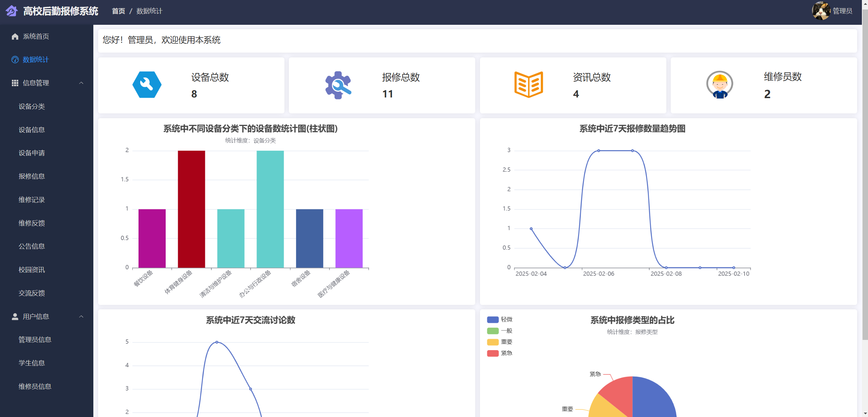Click the grid icon beside 信息管理
Image resolution: width=868 pixels, height=417 pixels.
coord(15,83)
